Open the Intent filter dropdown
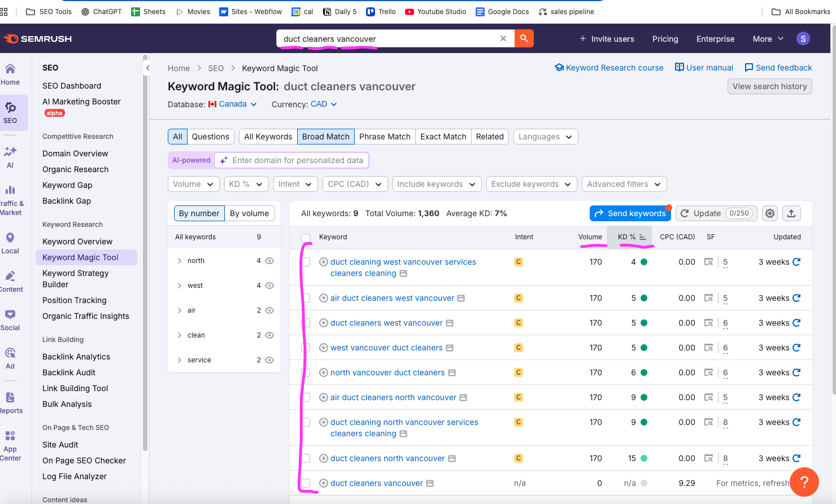Viewport: 836px width, 504px height. [x=295, y=184]
